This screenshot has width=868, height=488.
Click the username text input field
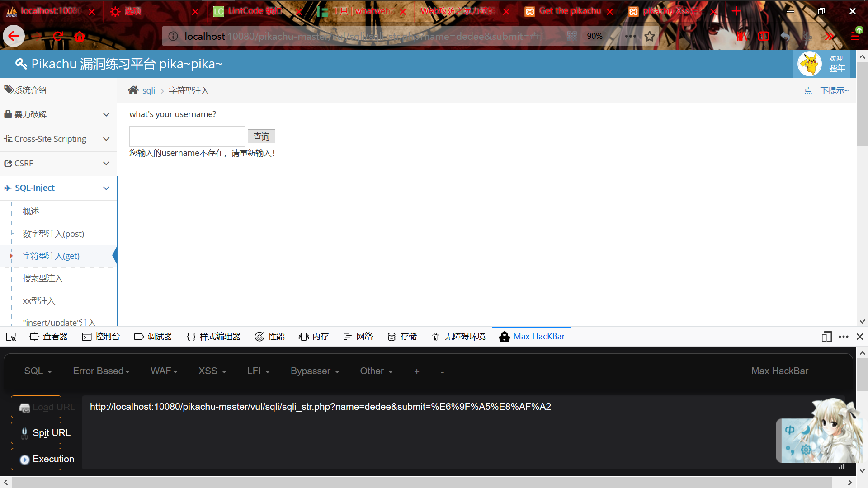(x=187, y=136)
